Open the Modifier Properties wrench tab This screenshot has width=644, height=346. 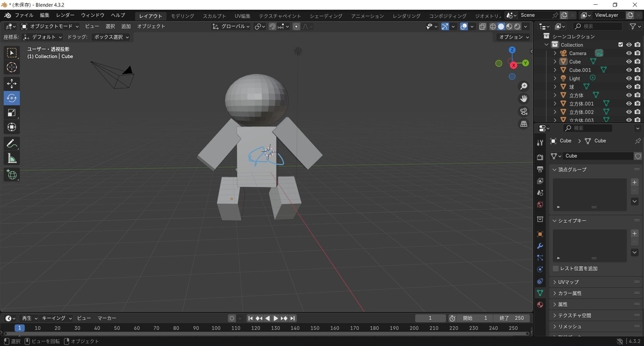pyautogui.click(x=540, y=246)
